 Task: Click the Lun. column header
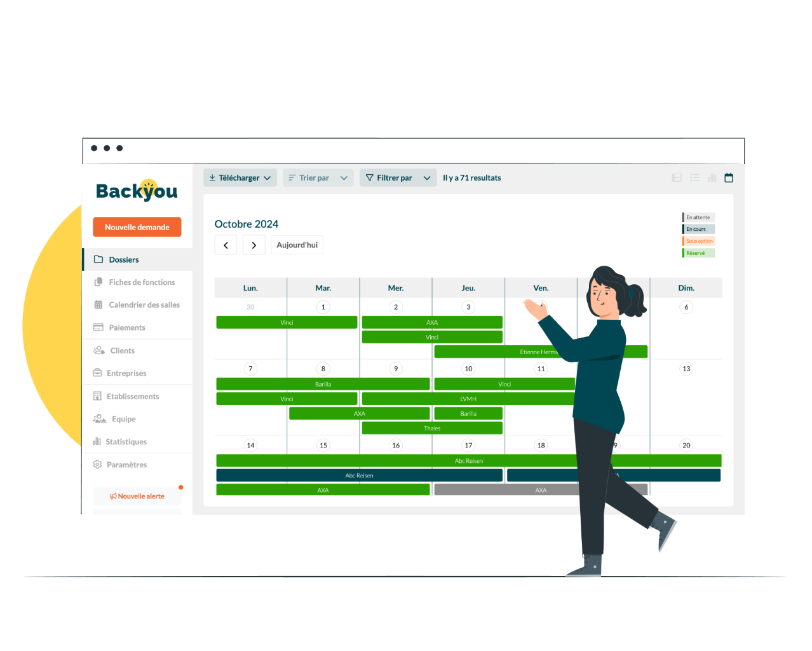(x=250, y=288)
